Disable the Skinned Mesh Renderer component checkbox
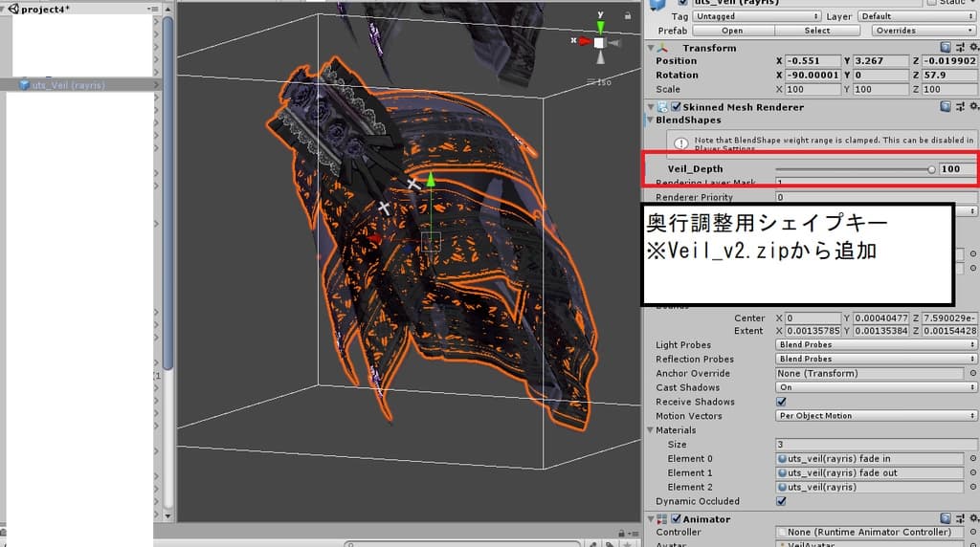 (677, 107)
